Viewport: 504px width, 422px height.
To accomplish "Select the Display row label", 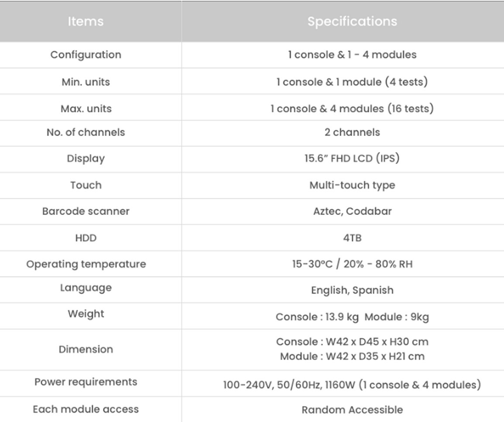I will [x=86, y=159].
